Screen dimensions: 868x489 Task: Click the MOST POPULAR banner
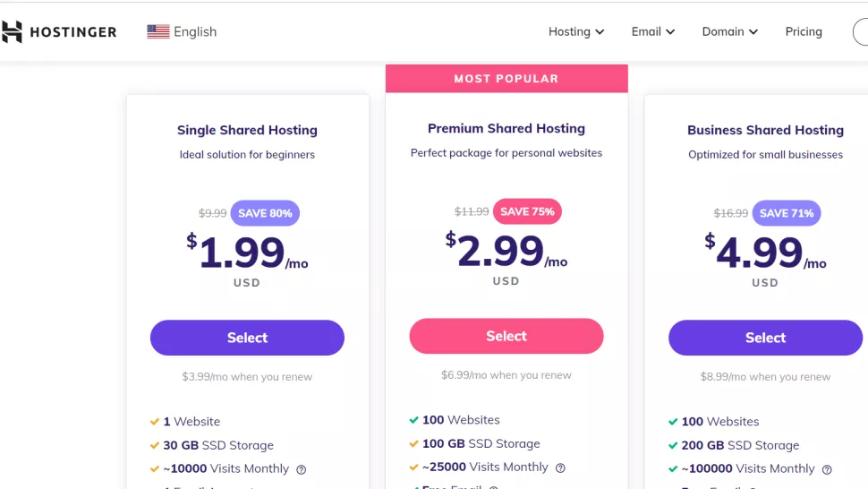pos(506,79)
